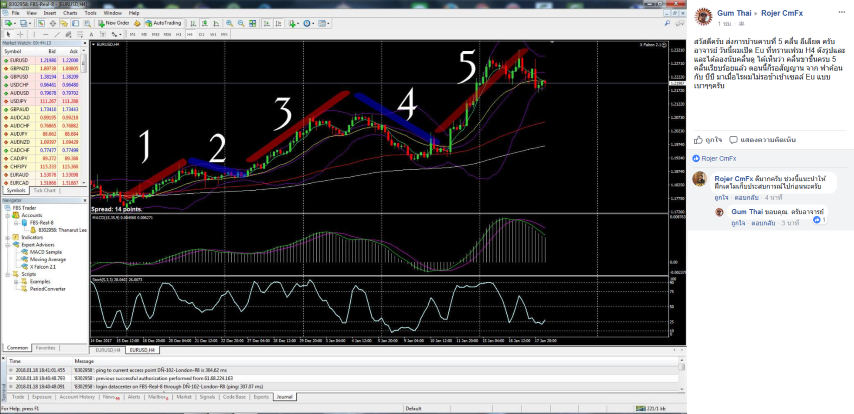Toggle the Navigator star-folder icon

64,23
